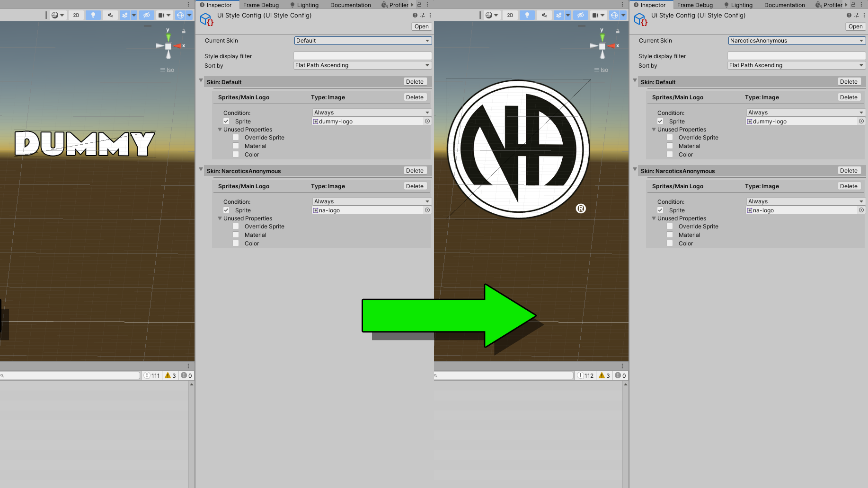Toggle hidden objects visibility above the NA logo scene
868x488 pixels.
(x=580, y=15)
